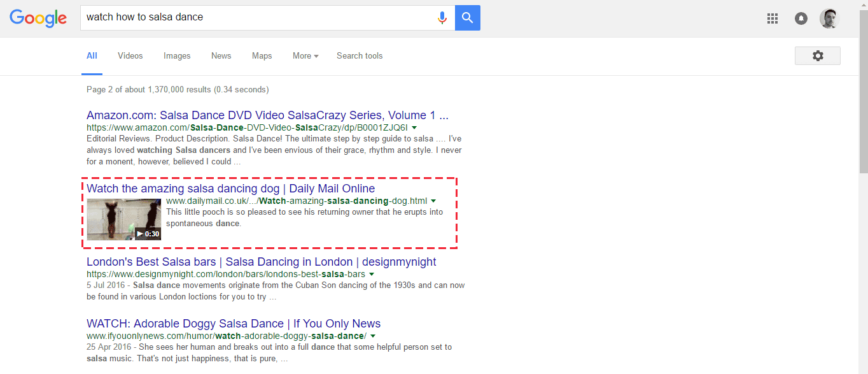Visit London's Best Salsa bars result
Screen dimensions: 868x374
tap(261, 262)
